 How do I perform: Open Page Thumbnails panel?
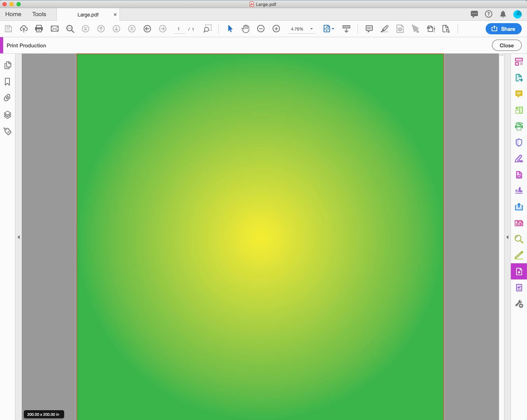click(x=8, y=65)
